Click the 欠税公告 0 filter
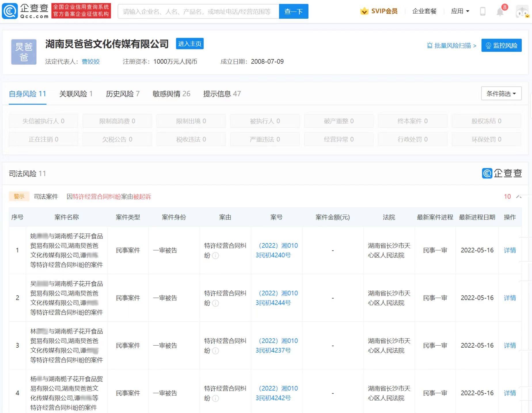The image size is (532, 413). click(x=117, y=139)
